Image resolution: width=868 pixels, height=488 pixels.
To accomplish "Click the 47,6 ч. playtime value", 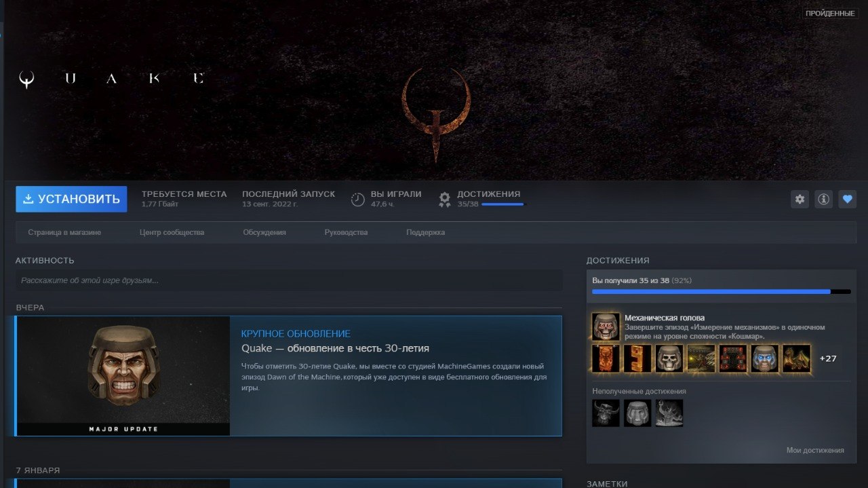I will pyautogui.click(x=383, y=204).
